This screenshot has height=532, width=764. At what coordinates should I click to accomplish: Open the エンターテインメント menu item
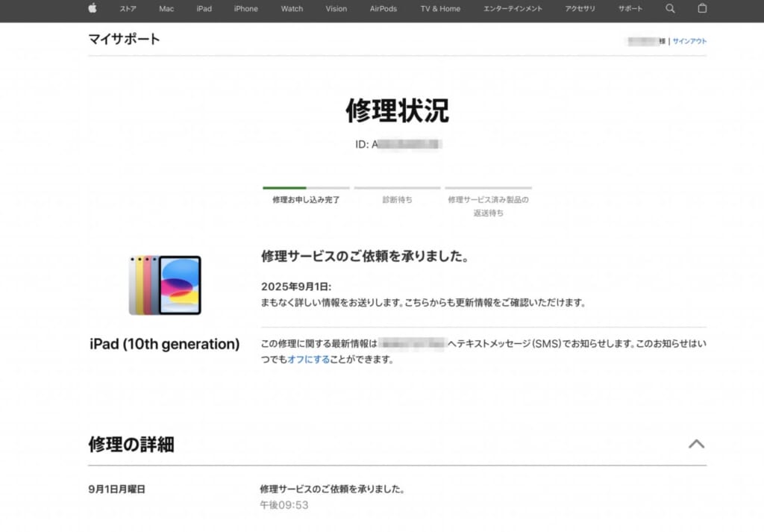click(513, 9)
